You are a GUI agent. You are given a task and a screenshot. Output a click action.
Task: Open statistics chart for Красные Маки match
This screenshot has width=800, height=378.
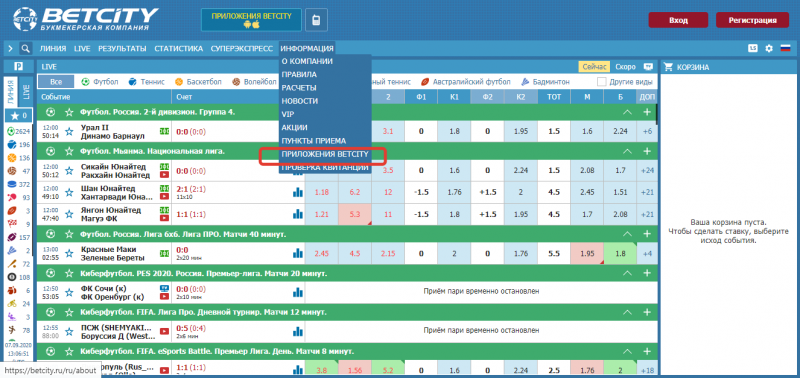(x=297, y=253)
